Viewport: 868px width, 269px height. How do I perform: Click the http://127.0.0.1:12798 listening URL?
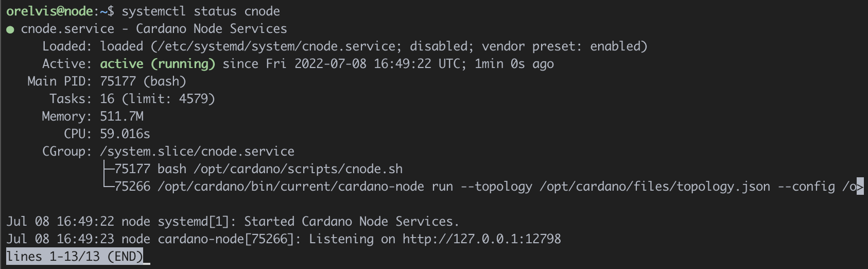click(481, 239)
